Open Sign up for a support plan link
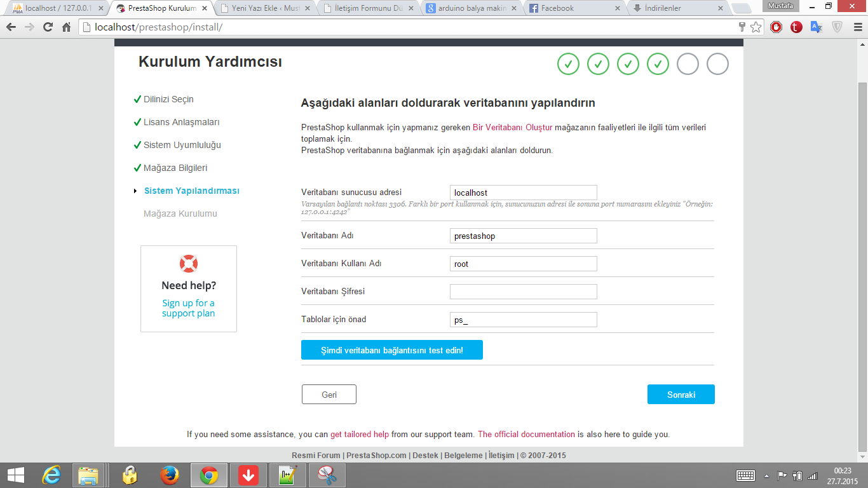This screenshot has width=868, height=488. (188, 308)
